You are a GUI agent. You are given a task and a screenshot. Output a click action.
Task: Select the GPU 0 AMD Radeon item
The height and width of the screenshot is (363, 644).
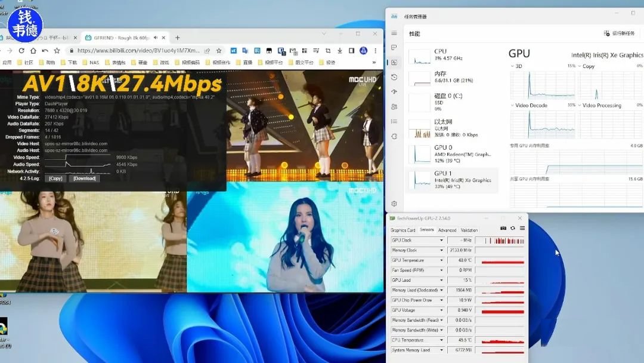tap(452, 154)
